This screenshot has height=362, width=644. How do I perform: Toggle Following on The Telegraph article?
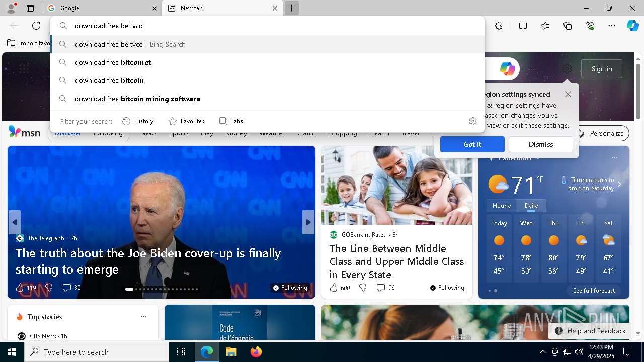pyautogui.click(x=290, y=288)
